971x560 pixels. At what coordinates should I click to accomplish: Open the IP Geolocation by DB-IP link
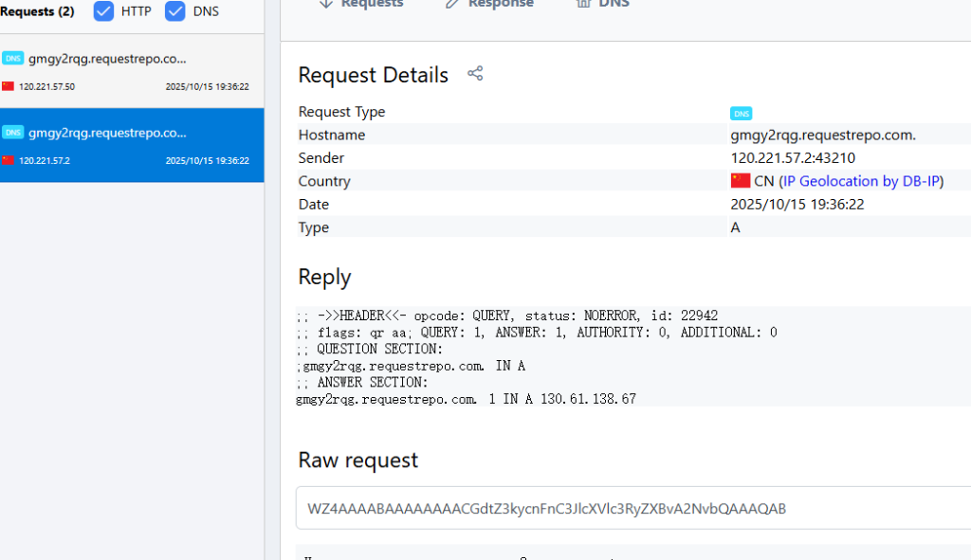point(861,181)
